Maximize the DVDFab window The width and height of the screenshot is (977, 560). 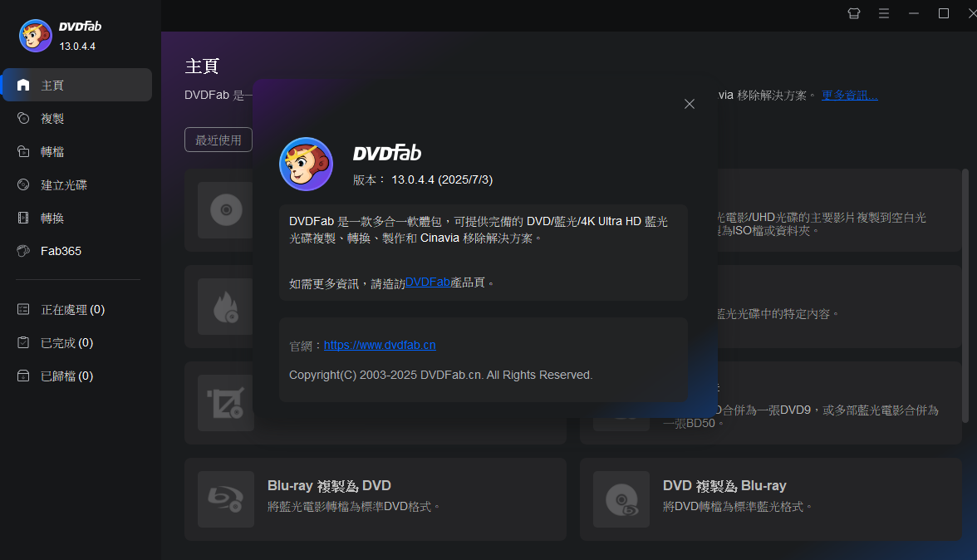(944, 13)
